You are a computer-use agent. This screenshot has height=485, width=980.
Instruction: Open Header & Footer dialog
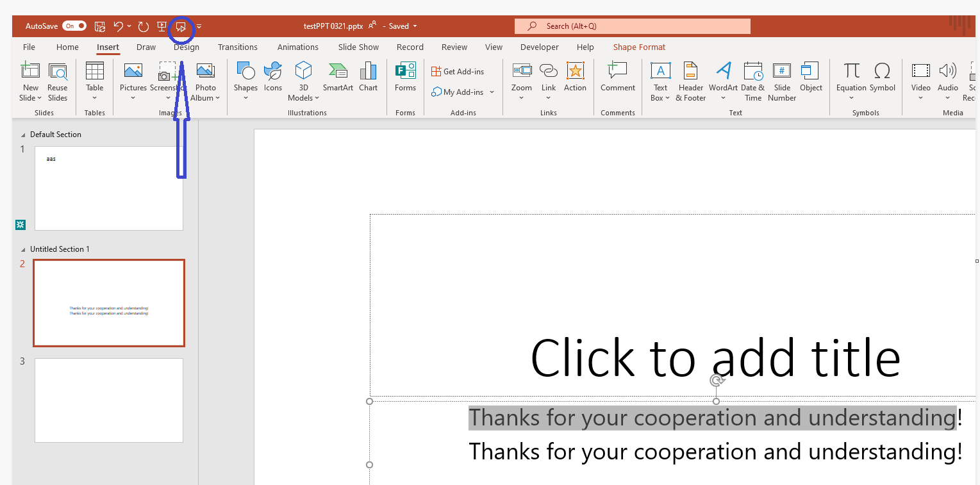tap(691, 81)
